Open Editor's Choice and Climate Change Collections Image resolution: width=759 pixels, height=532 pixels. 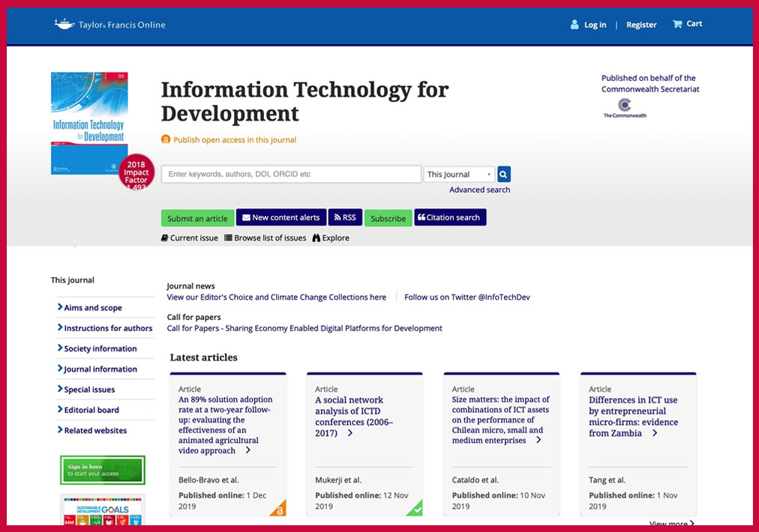point(277,297)
